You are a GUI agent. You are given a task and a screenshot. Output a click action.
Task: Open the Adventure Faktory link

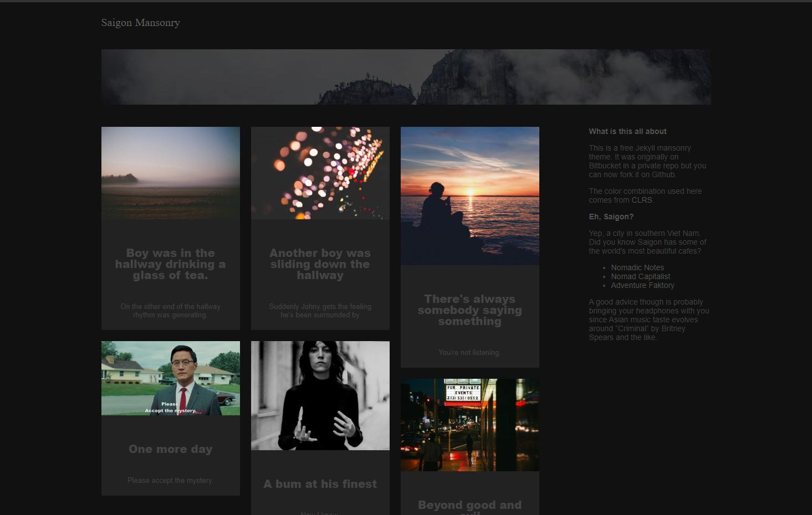[642, 285]
